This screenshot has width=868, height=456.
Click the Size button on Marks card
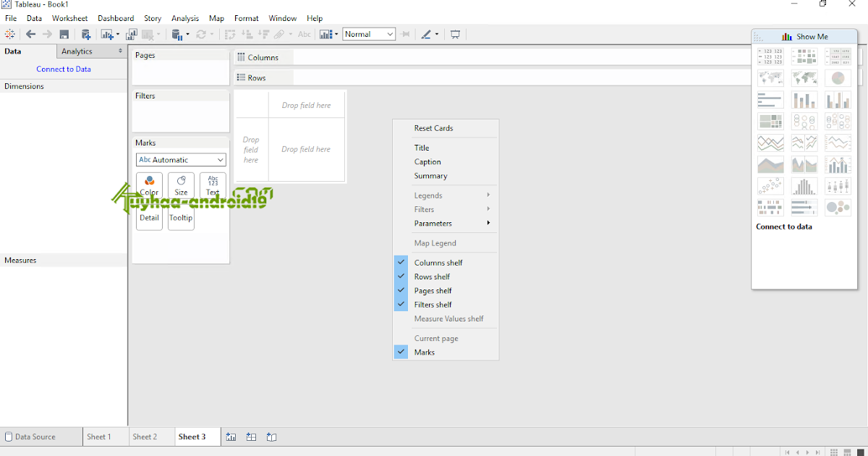tap(181, 185)
